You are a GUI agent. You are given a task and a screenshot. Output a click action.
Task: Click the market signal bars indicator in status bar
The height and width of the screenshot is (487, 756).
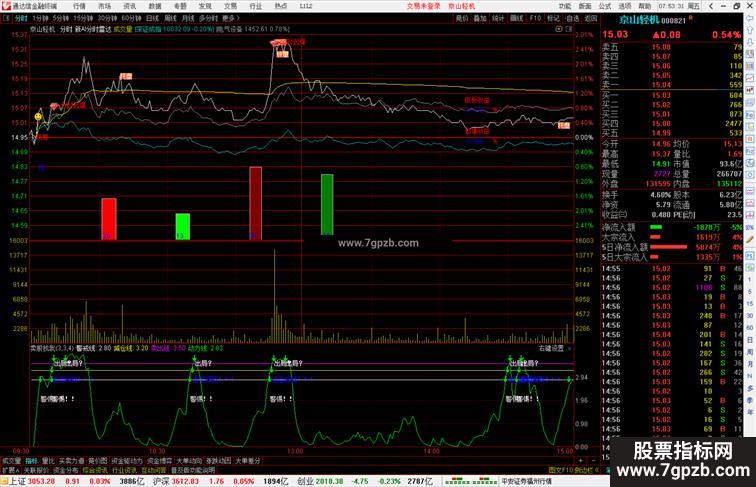tap(470, 481)
